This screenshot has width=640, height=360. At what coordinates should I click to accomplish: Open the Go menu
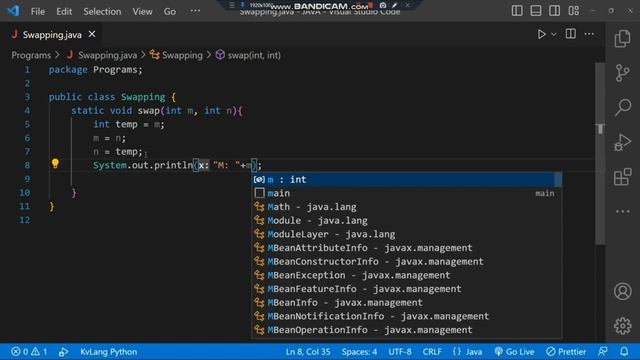[x=170, y=11]
